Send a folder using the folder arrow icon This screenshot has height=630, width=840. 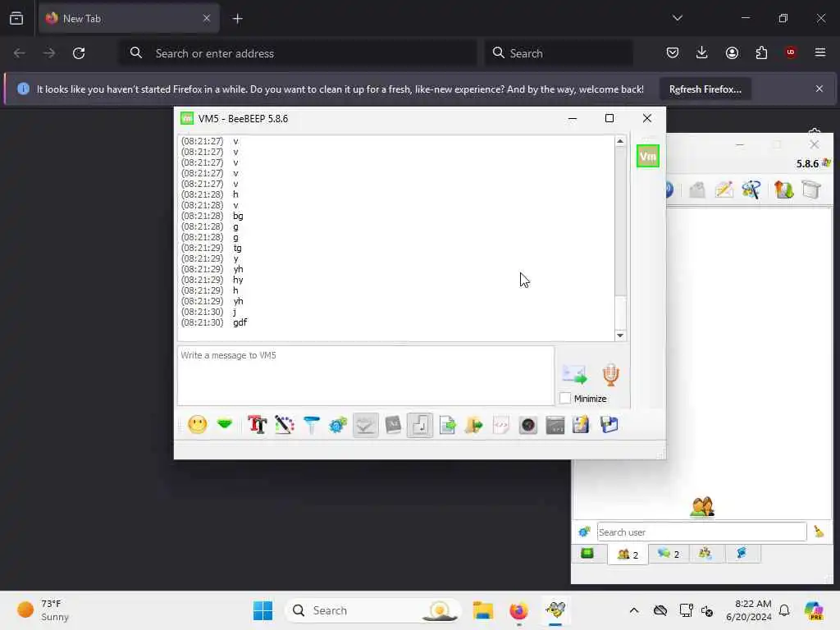(473, 426)
